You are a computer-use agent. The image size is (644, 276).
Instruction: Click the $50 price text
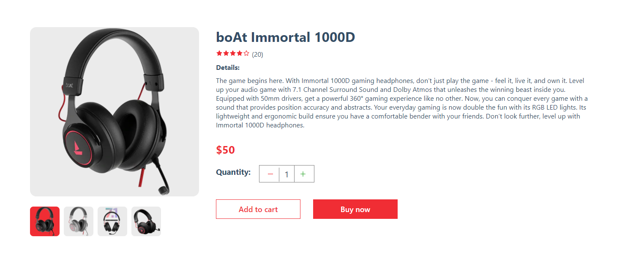point(225,150)
